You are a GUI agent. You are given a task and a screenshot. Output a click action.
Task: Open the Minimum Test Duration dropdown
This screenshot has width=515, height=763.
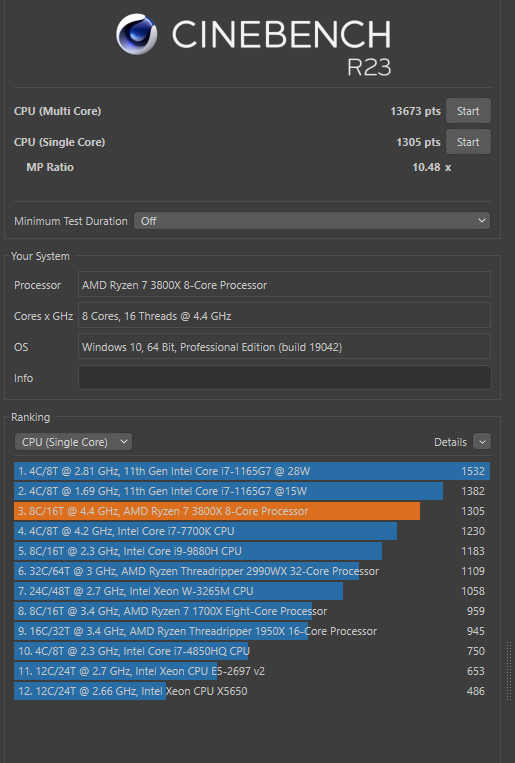[x=312, y=221]
